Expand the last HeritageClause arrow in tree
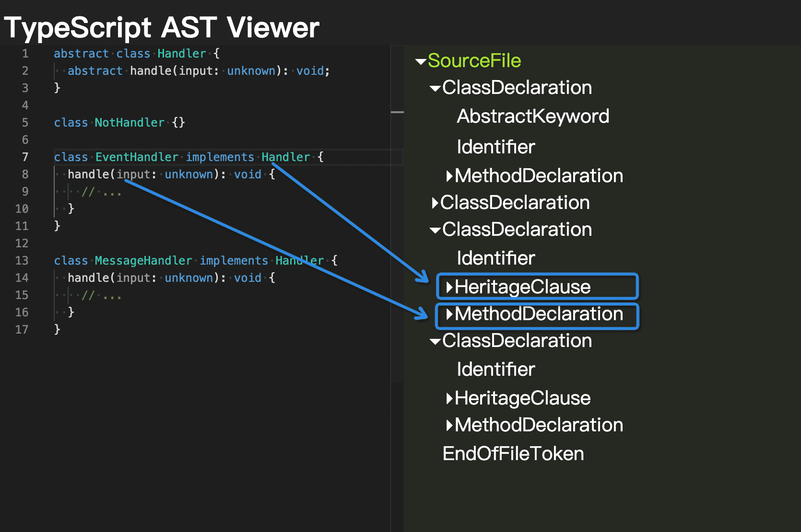This screenshot has width=801, height=532. (449, 399)
